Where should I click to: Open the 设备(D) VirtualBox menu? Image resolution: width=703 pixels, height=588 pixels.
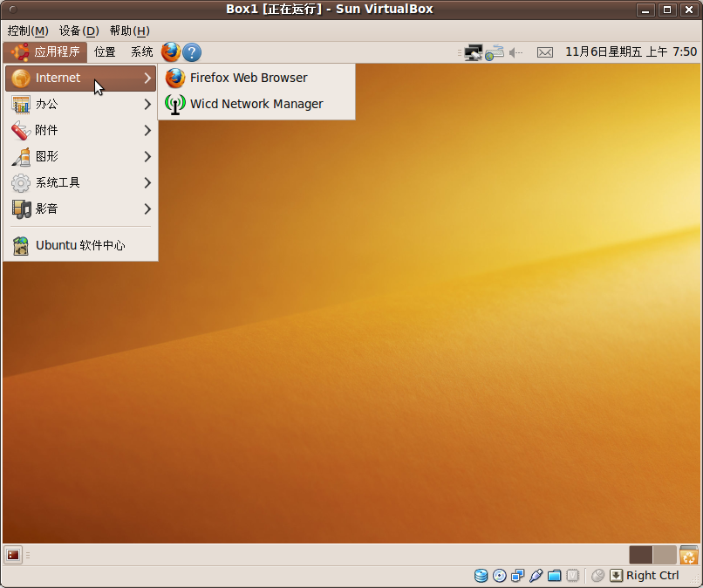click(x=78, y=31)
